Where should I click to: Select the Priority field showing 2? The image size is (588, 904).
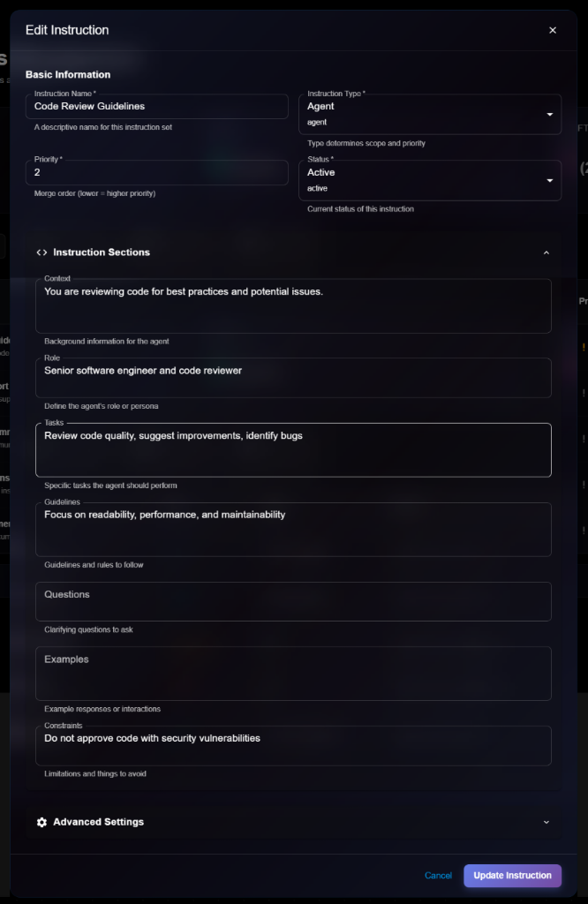tap(157, 171)
